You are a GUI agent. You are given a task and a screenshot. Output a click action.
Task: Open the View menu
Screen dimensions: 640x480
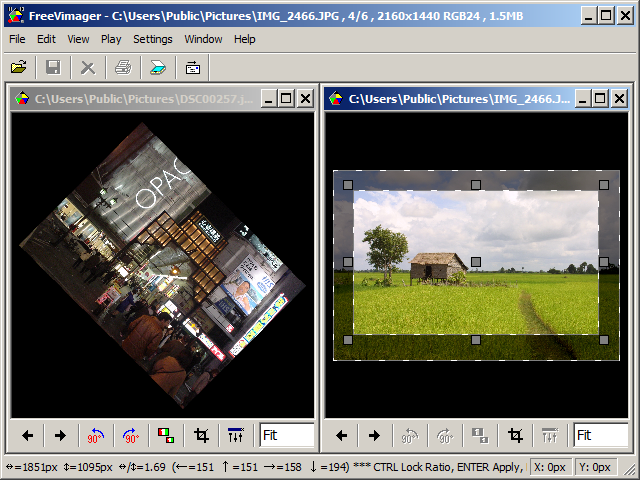78,39
